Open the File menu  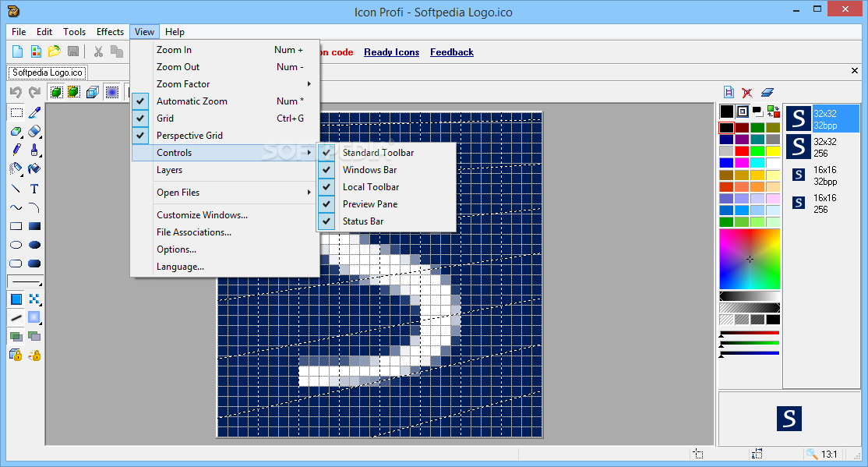click(19, 32)
